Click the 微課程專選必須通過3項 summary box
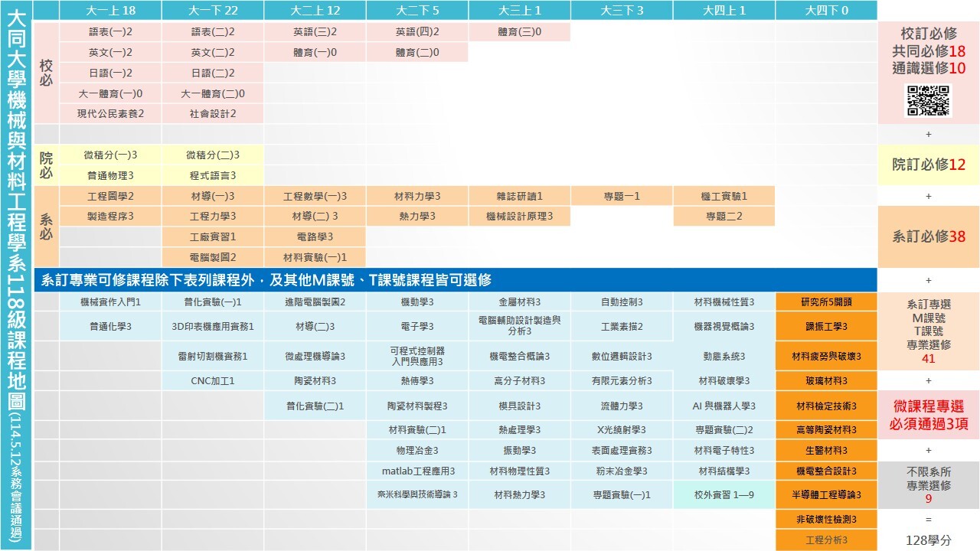Viewport: 980px width, 551px height. [929, 416]
